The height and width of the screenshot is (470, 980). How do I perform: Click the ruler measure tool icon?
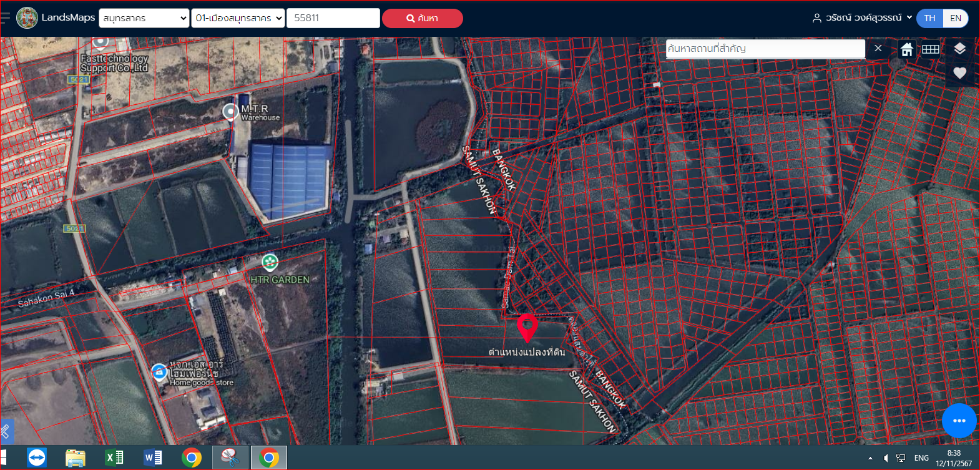(6, 431)
